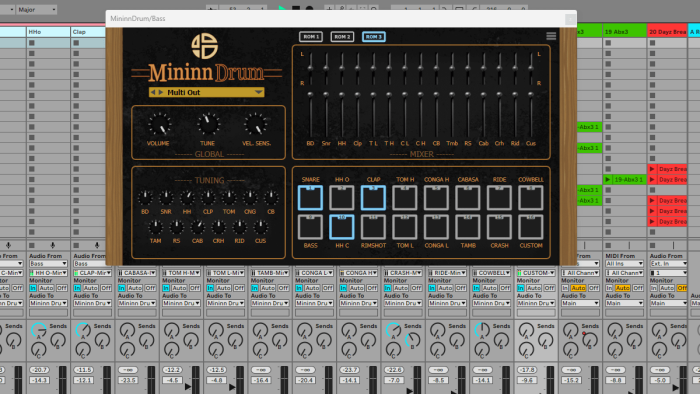Hit the CABASA pad
The image size is (700, 394).
468,198
